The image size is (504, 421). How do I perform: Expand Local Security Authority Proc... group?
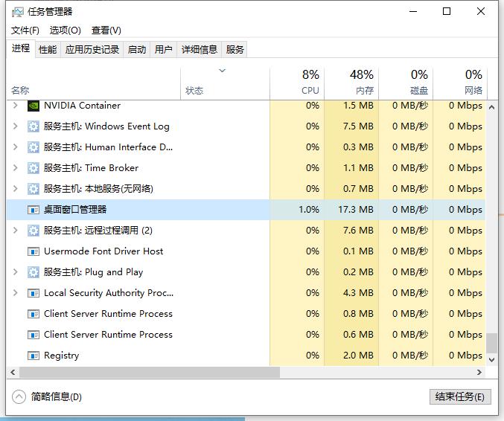click(x=15, y=293)
